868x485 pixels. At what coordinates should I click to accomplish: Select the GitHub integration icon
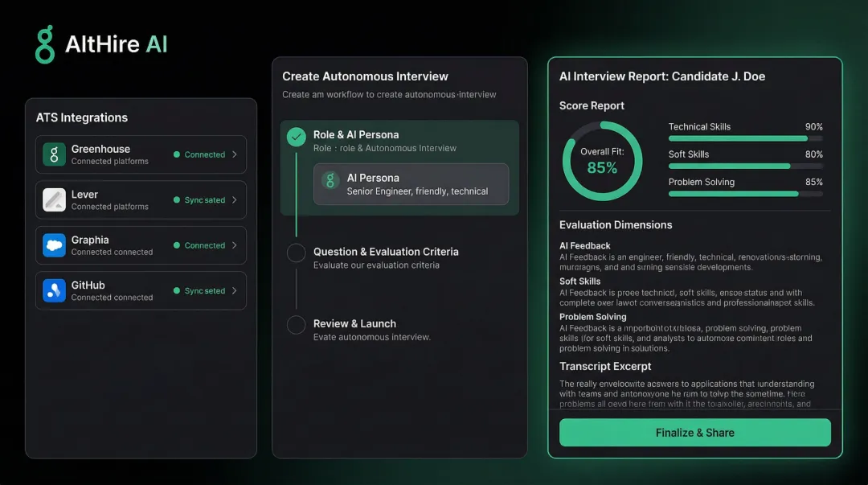(53, 290)
